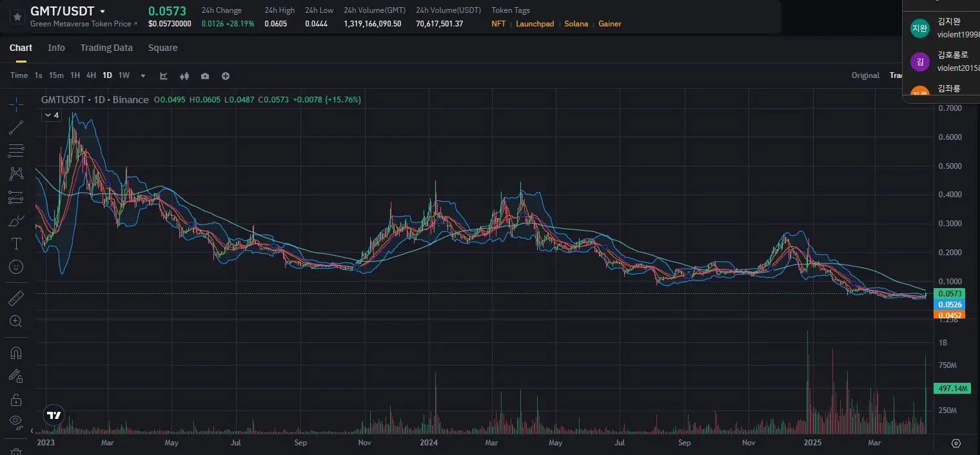Take a chart snapshot with camera icon
The image size is (980, 455).
click(205, 75)
